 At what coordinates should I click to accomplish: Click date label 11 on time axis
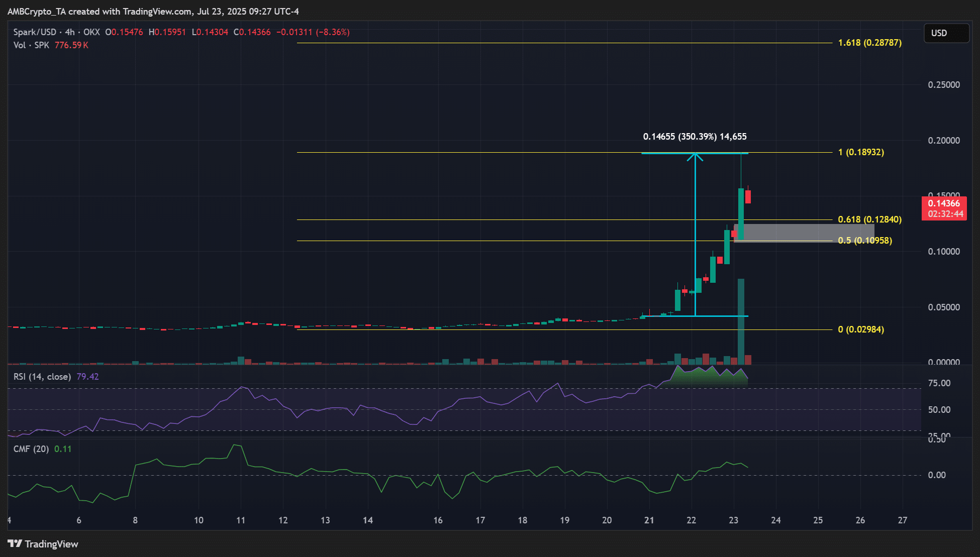coord(241,520)
